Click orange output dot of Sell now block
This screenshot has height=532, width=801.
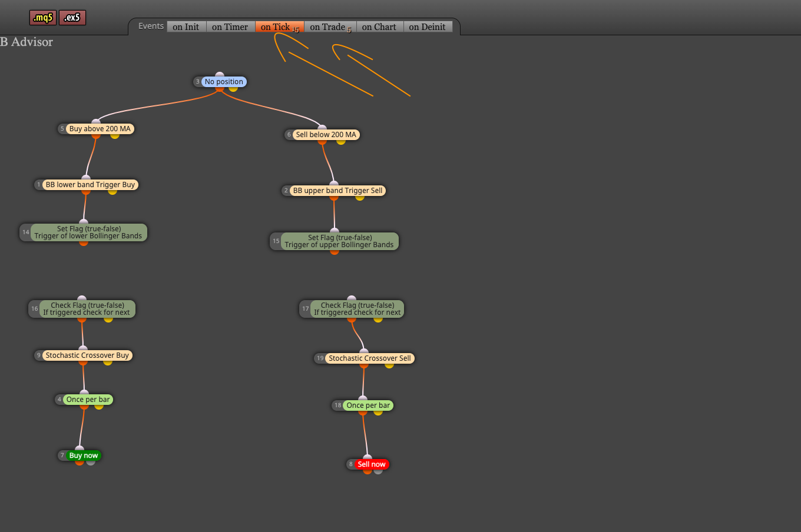(x=368, y=471)
